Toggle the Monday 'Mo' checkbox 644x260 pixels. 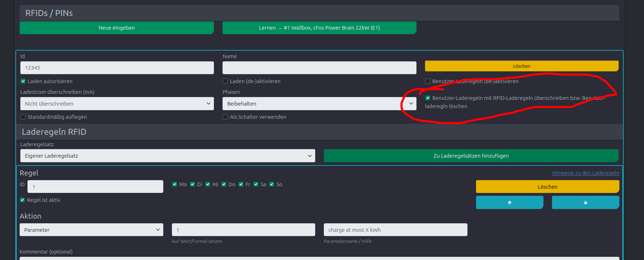(175, 184)
